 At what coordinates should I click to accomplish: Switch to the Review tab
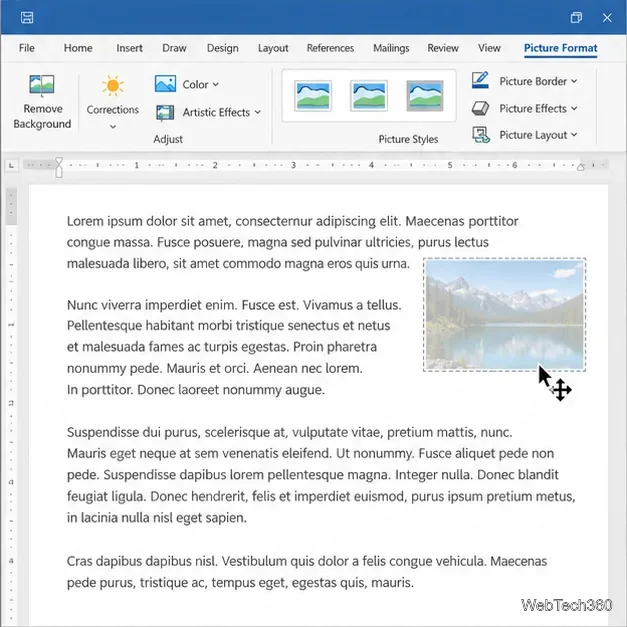tap(443, 48)
